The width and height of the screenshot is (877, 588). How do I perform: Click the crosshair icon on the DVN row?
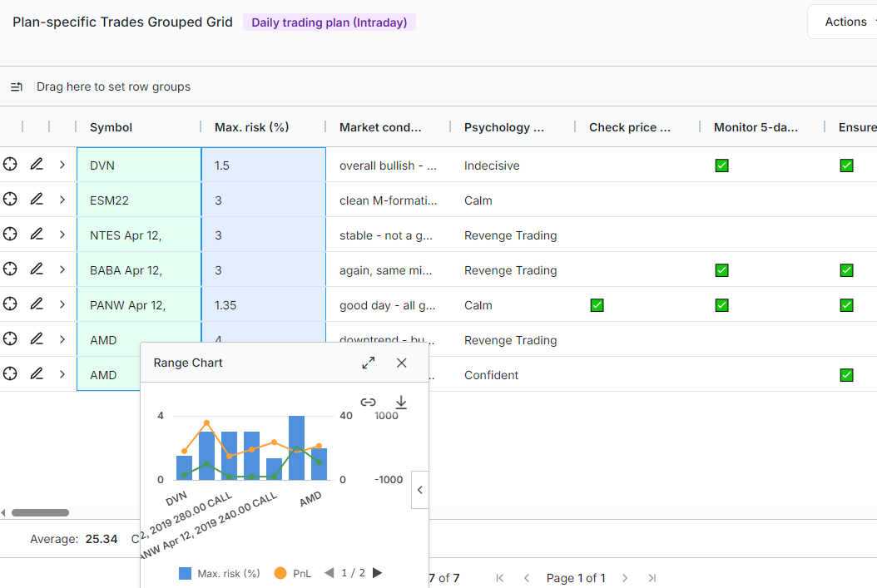point(10,165)
